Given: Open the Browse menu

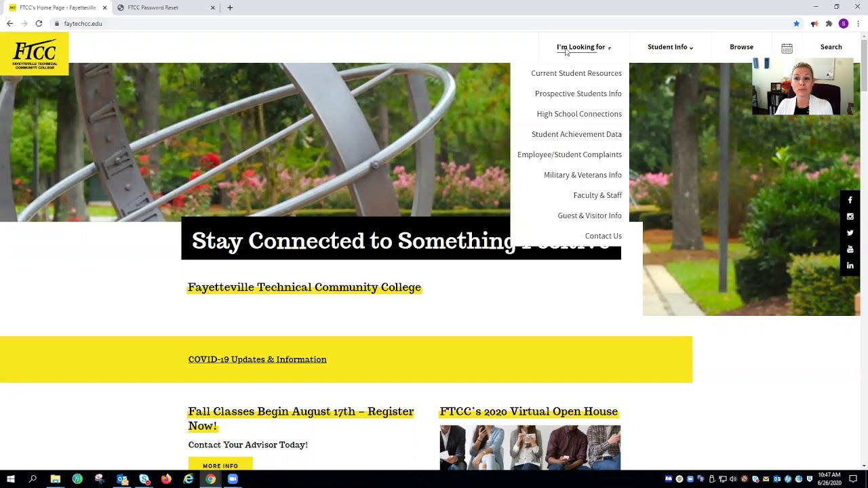Looking at the screenshot, I should coord(741,47).
